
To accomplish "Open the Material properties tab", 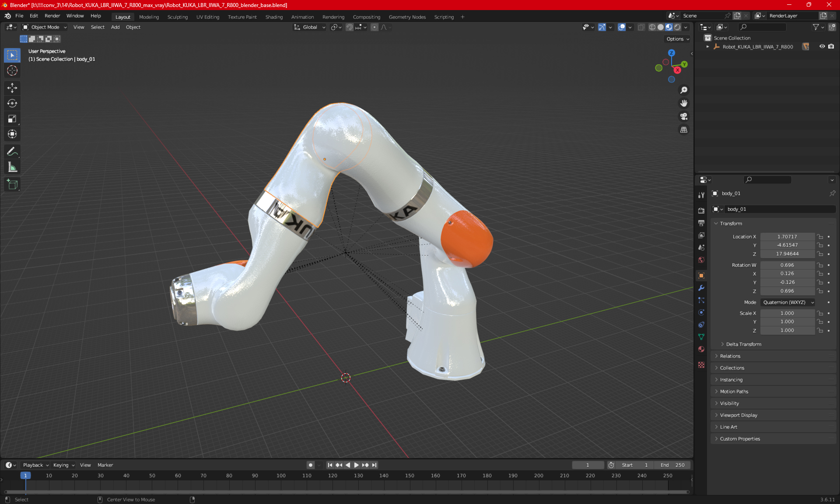I will click(701, 349).
